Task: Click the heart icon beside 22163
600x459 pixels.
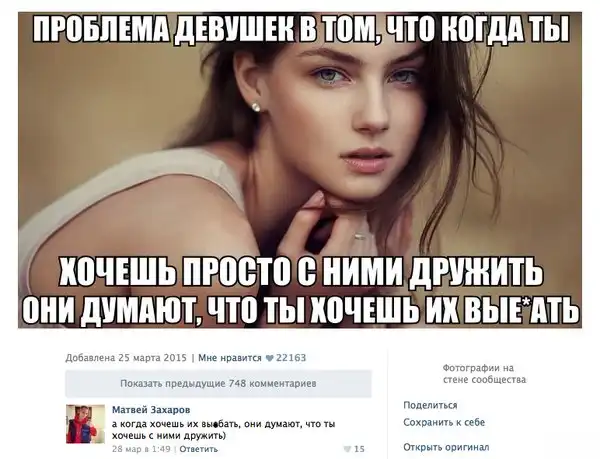Action: click(269, 358)
